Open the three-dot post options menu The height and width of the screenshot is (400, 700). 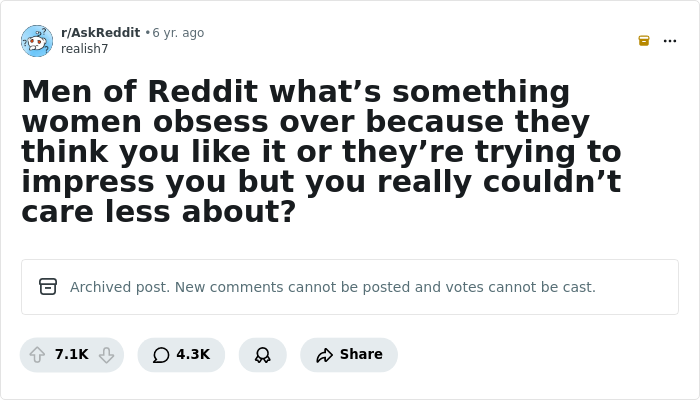coord(670,41)
